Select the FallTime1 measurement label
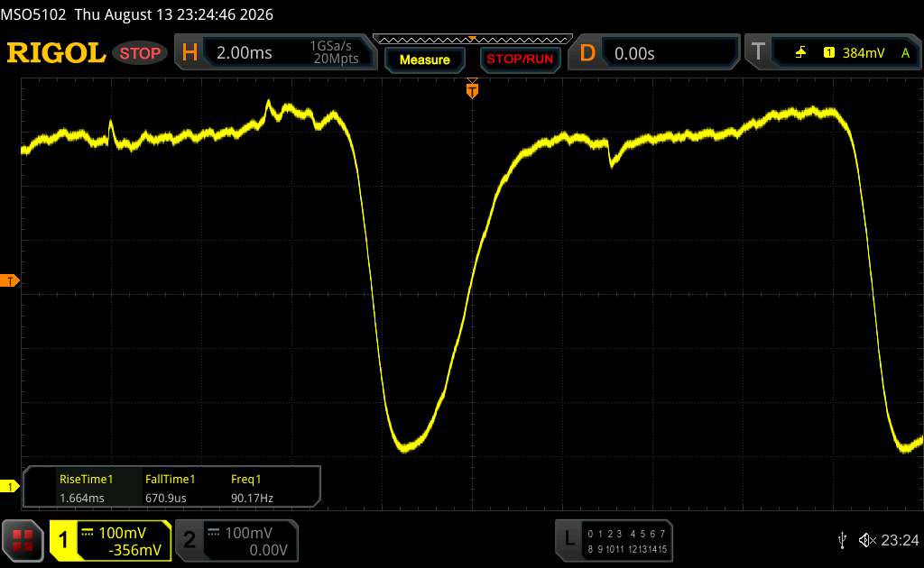Viewport: 924px width, 568px height. click(x=170, y=479)
